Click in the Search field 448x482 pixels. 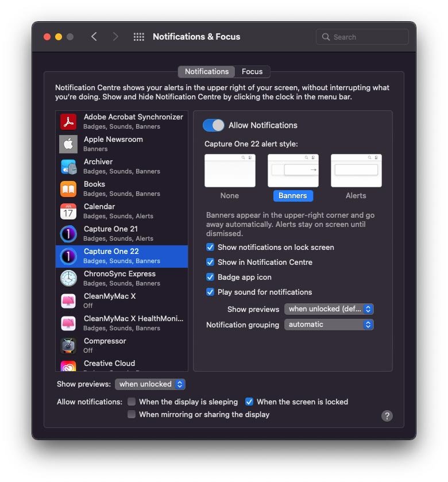point(362,37)
